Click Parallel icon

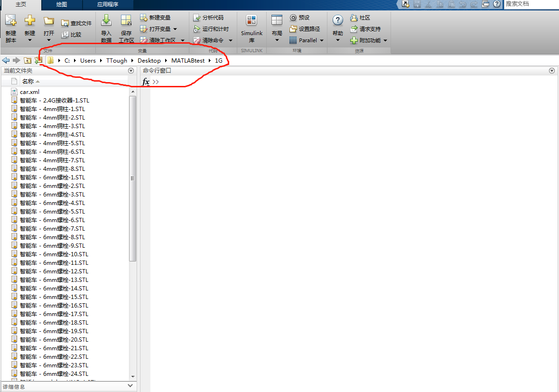point(293,40)
